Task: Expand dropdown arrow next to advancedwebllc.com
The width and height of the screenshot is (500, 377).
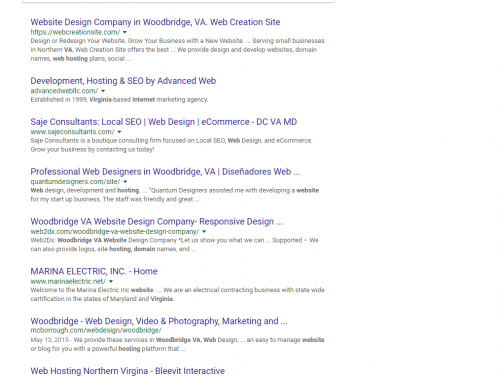Action: pos(103,91)
